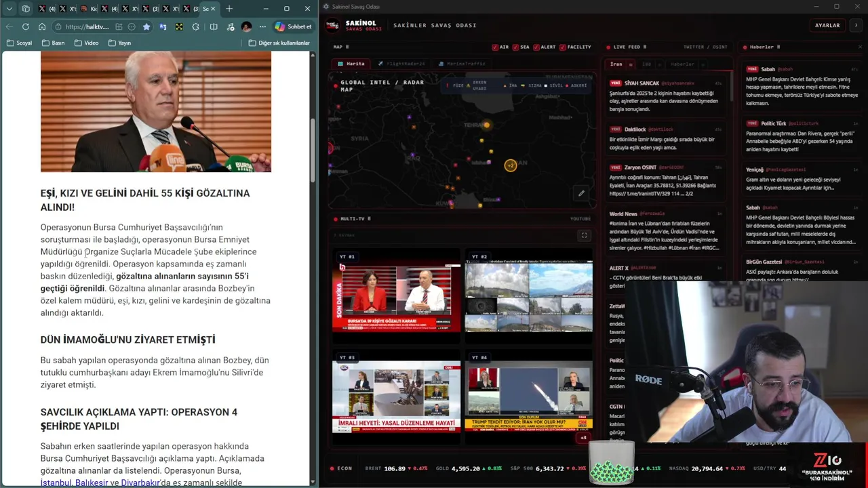Open MAP panel menu handle
Screen dimensions: 868x488
point(347,47)
